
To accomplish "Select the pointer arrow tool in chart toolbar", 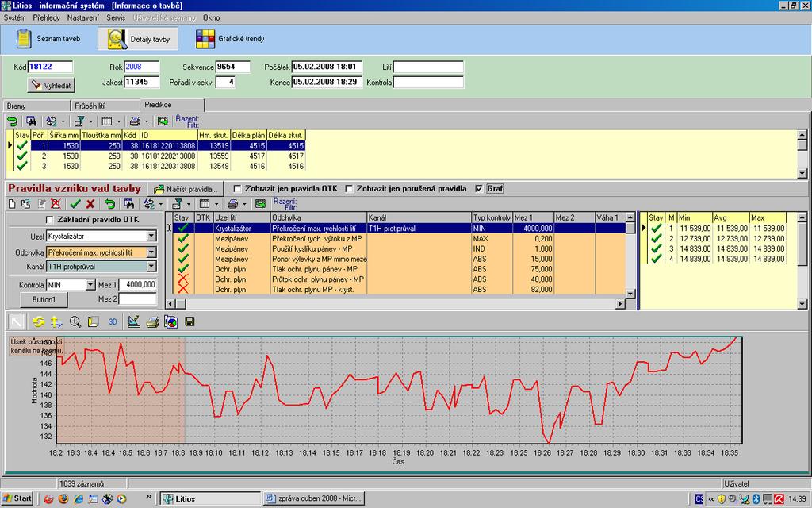I will (17, 322).
